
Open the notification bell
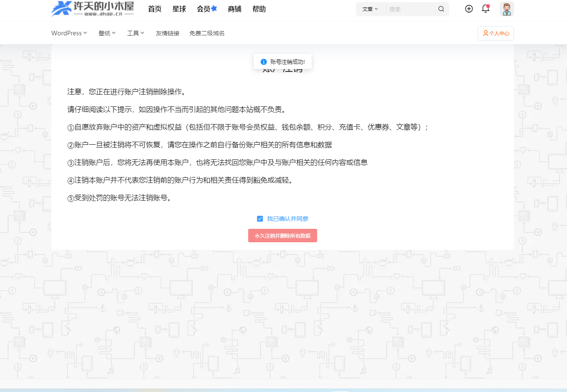point(485,9)
